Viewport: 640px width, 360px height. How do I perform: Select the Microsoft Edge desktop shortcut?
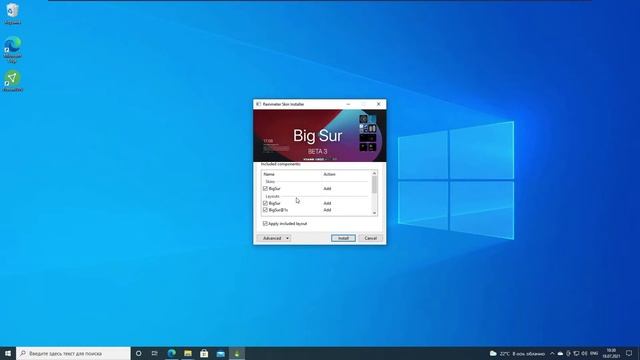coord(13,49)
